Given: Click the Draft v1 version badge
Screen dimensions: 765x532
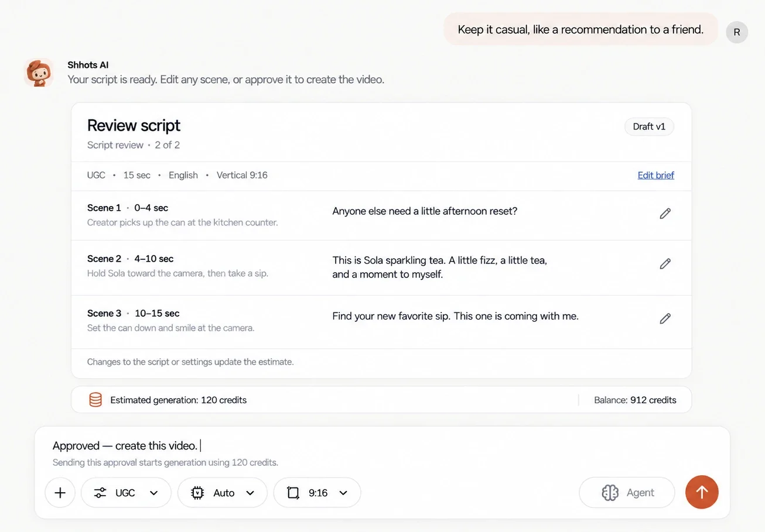Looking at the screenshot, I should [x=649, y=126].
